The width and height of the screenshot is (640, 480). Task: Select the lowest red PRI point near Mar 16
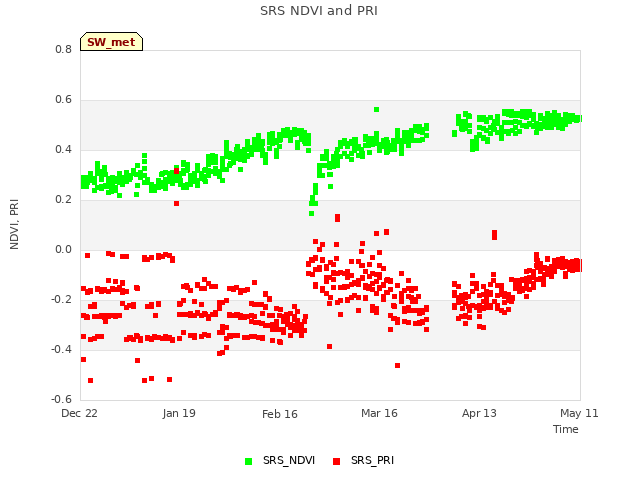click(397, 365)
